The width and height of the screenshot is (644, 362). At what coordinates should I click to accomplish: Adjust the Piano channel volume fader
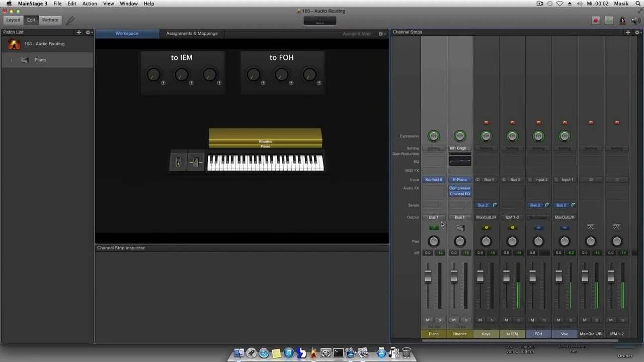pyautogui.click(x=428, y=276)
